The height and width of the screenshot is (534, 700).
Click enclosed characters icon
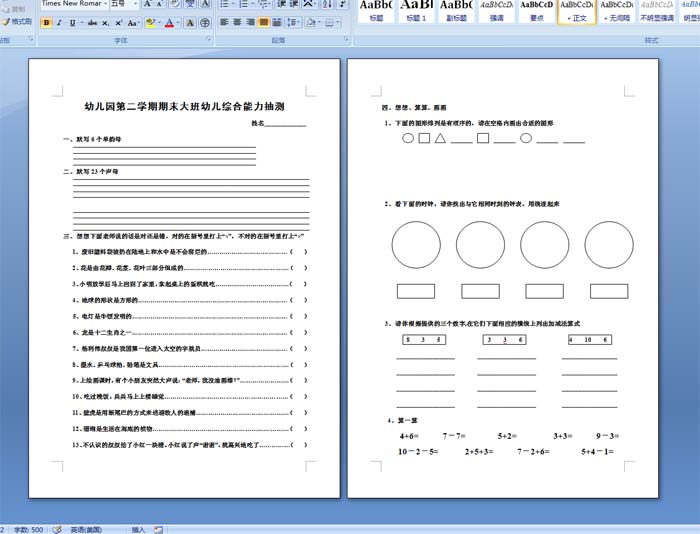point(205,23)
